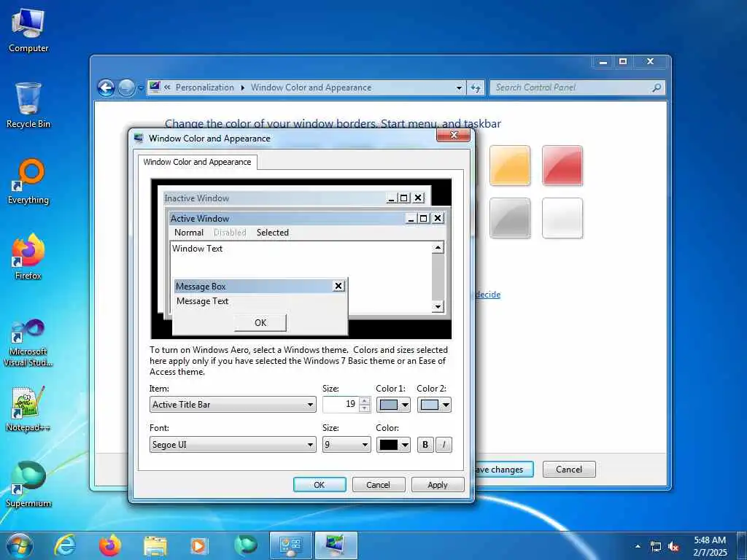
Task: Open the Computer desktop icon
Action: click(28, 31)
